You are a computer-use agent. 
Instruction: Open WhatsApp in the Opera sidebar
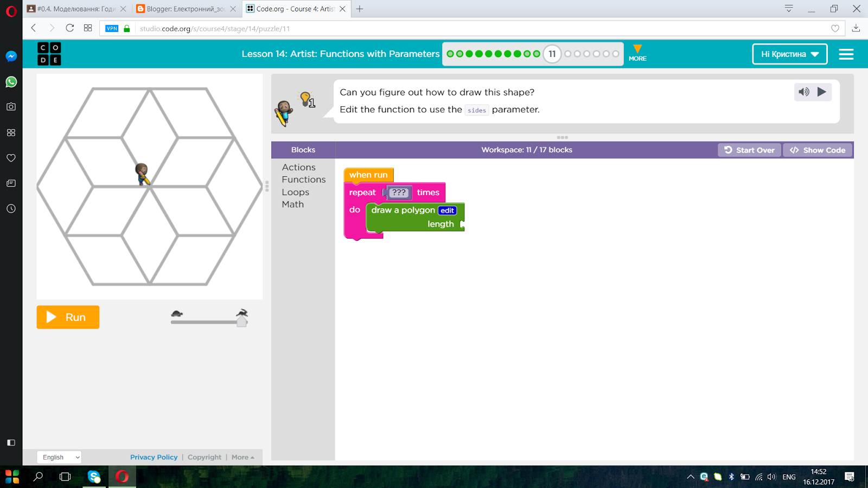click(x=11, y=82)
